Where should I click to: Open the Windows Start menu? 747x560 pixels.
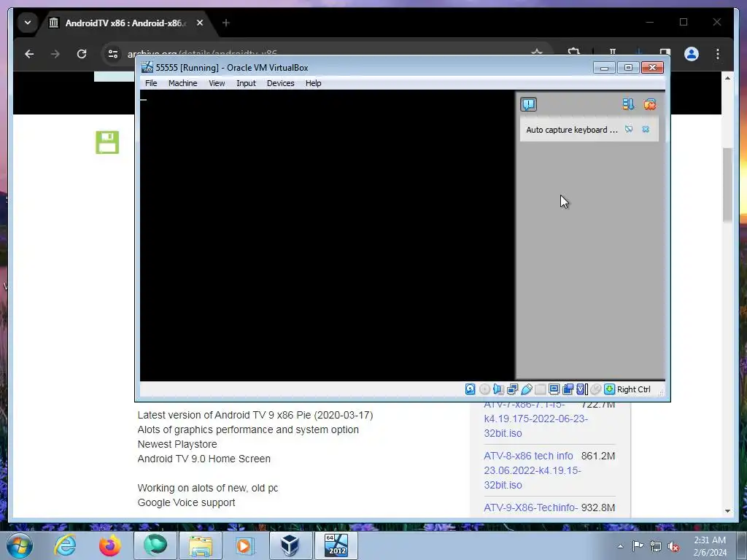(20, 545)
